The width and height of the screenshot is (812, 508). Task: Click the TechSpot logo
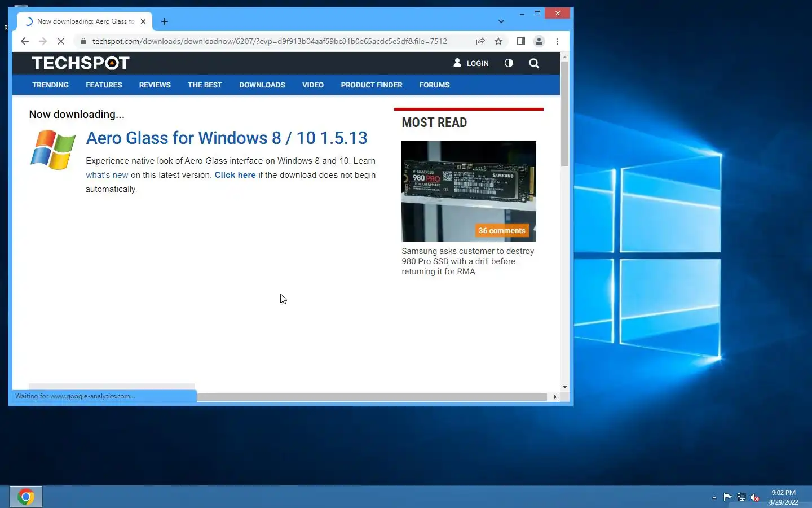click(x=81, y=63)
